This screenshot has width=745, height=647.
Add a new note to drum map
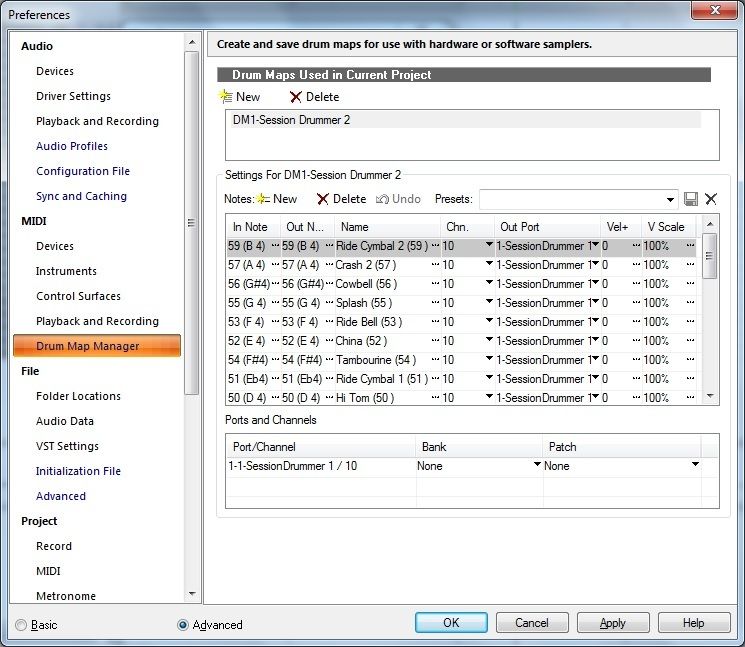[x=276, y=199]
